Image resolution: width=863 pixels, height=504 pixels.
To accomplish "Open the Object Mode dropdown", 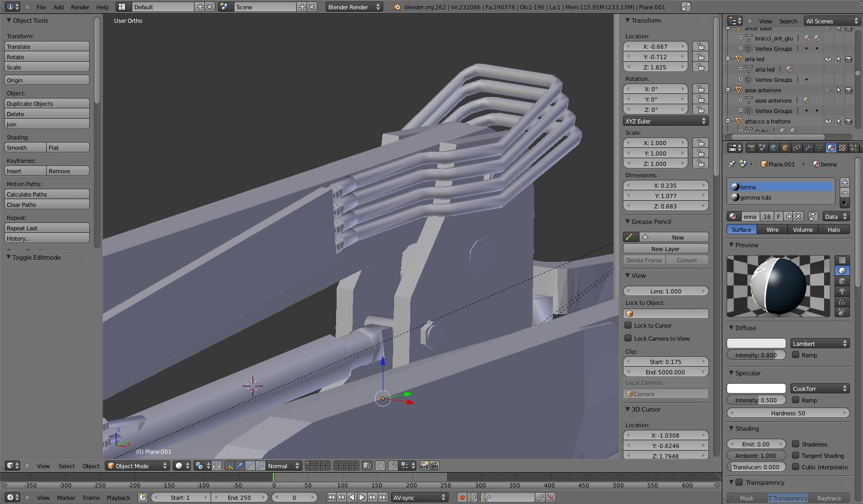I will (x=137, y=466).
